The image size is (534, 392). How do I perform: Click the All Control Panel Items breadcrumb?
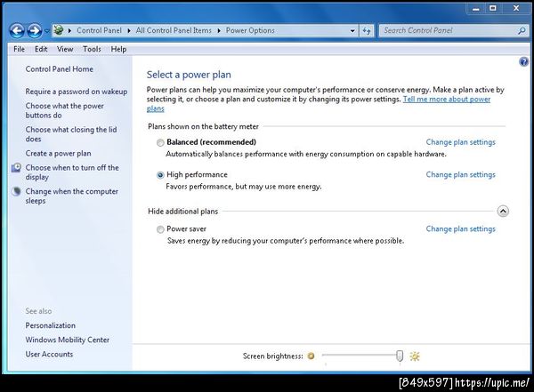[174, 30]
